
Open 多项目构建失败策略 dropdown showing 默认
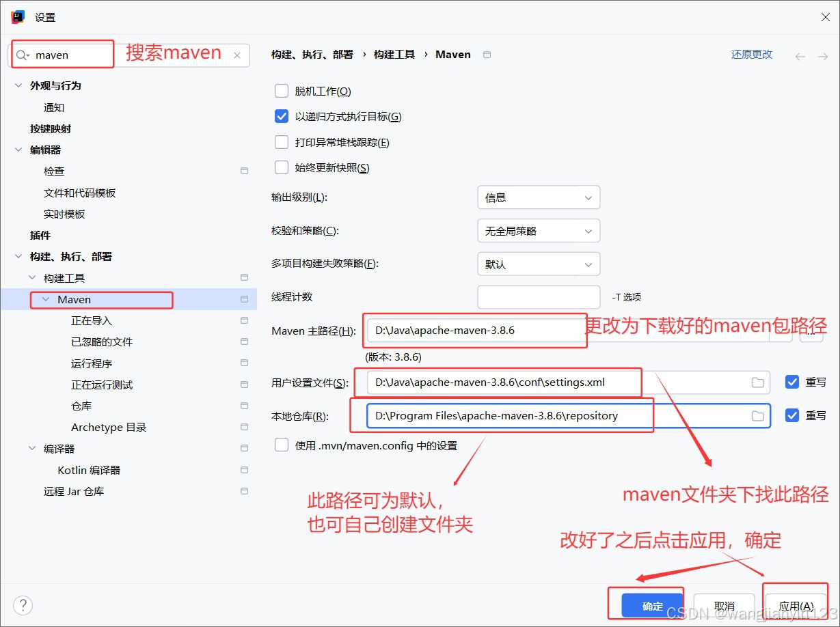(x=539, y=264)
